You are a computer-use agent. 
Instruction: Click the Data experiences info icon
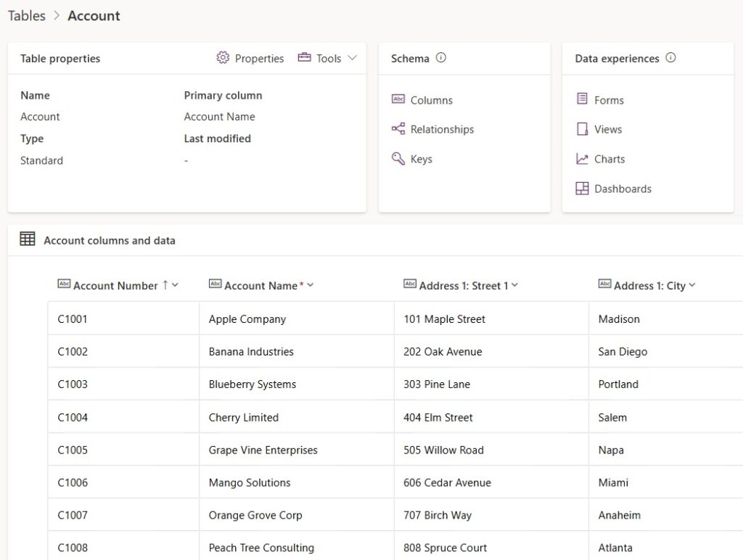click(670, 58)
